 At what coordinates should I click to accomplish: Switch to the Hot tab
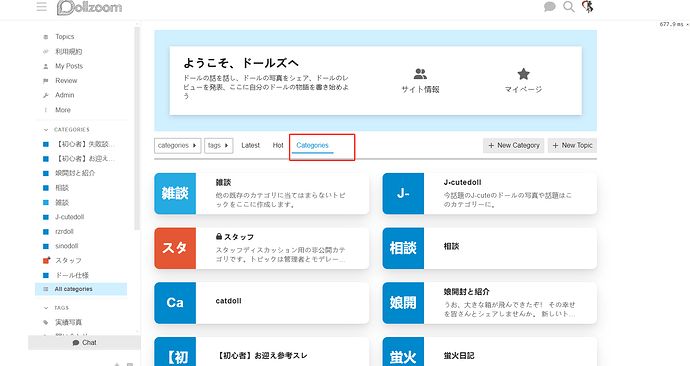tap(278, 145)
